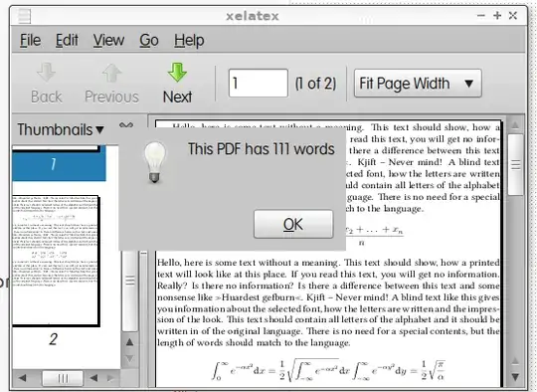The height and width of the screenshot is (392, 537).
Task: Click the Previous page arrow icon
Action: 111,73
